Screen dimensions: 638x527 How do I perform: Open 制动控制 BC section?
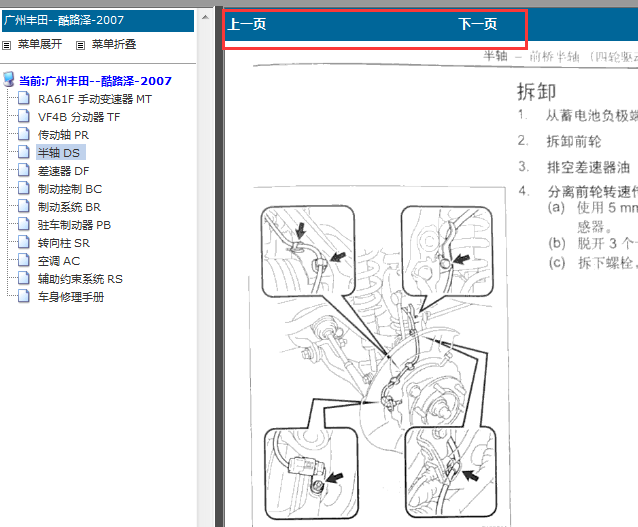pyautogui.click(x=70, y=189)
